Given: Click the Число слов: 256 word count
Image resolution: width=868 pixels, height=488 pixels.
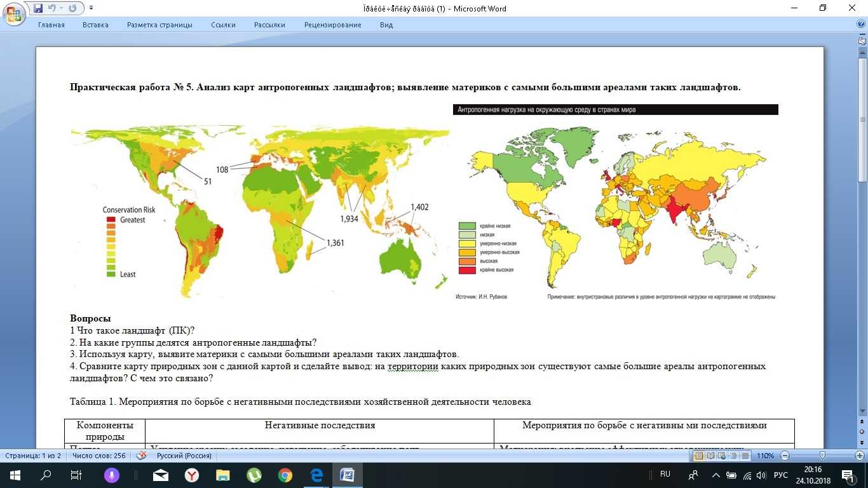Looking at the screenshot, I should [98, 456].
